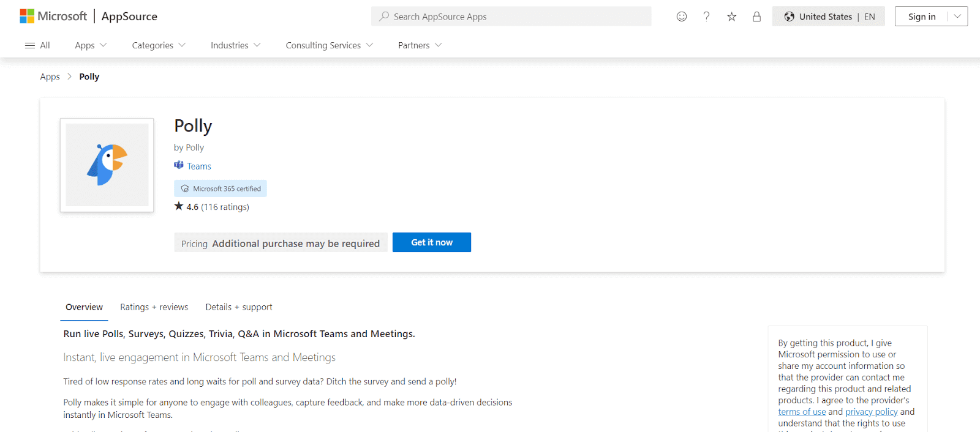
Task: Open the All hamburger menu
Action: [37, 45]
